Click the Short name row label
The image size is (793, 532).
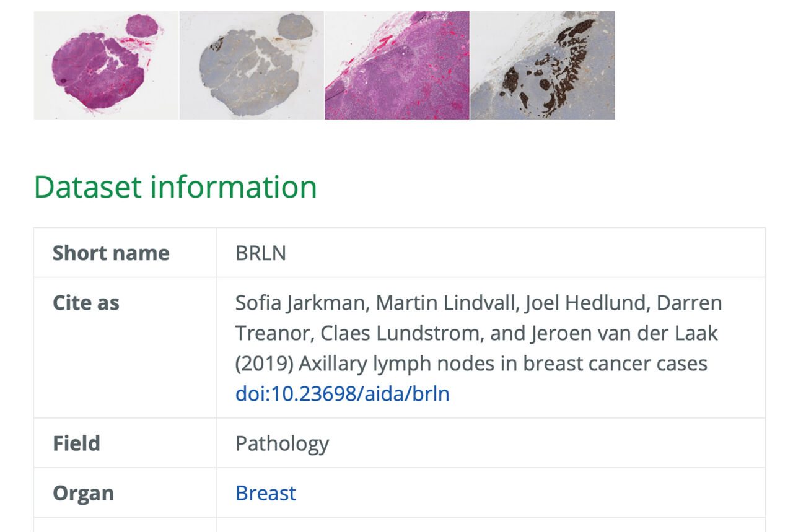click(111, 253)
